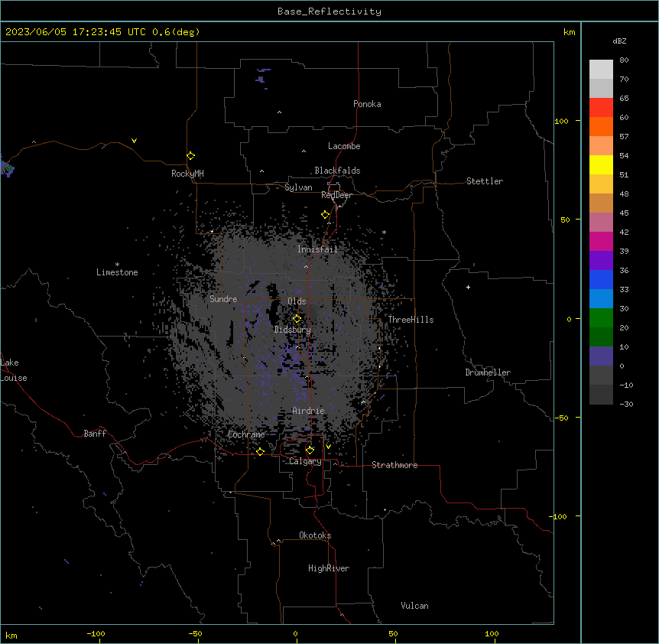Image resolution: width=659 pixels, height=644 pixels.
Task: Click the HighRiver town label
Action: point(329,568)
